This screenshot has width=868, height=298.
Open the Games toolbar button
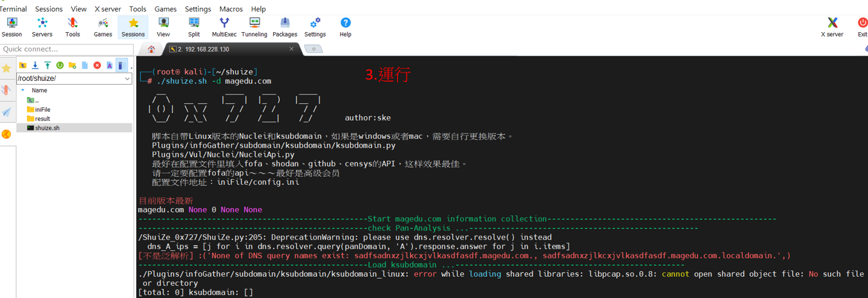point(103,27)
